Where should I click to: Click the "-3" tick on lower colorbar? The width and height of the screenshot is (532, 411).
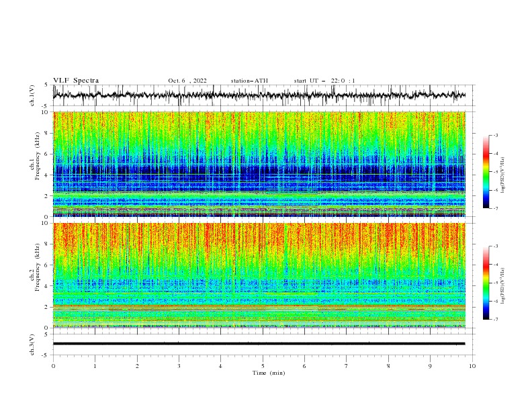(495, 246)
